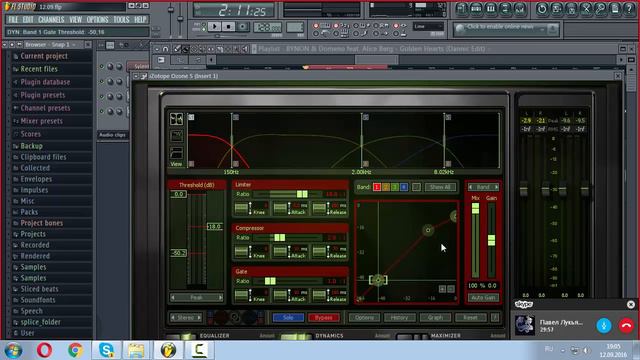640x360 pixels.
Task: Click right arrow of Band selector above Mix
Action: 496,187
